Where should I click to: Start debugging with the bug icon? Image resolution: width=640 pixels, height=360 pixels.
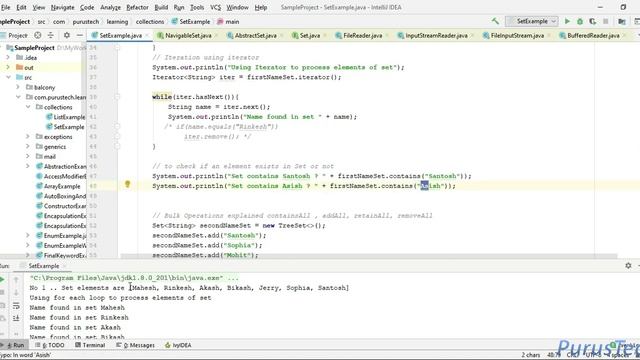[x=580, y=21]
